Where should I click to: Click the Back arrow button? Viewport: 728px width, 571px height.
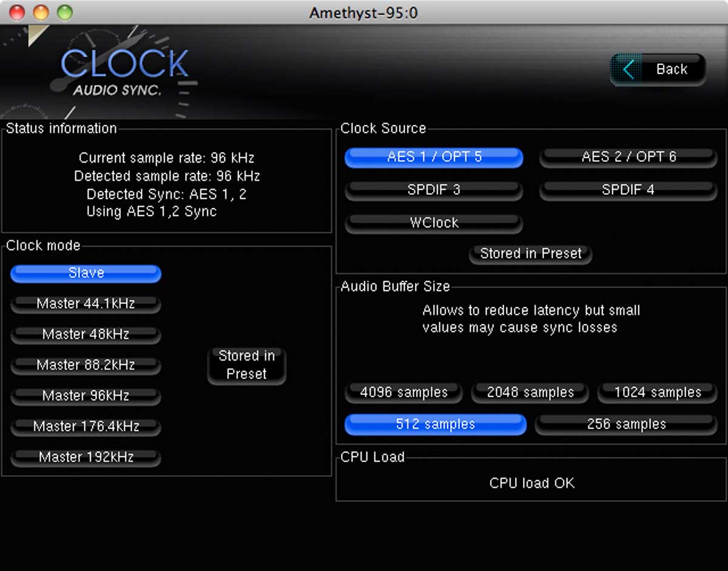tap(658, 70)
